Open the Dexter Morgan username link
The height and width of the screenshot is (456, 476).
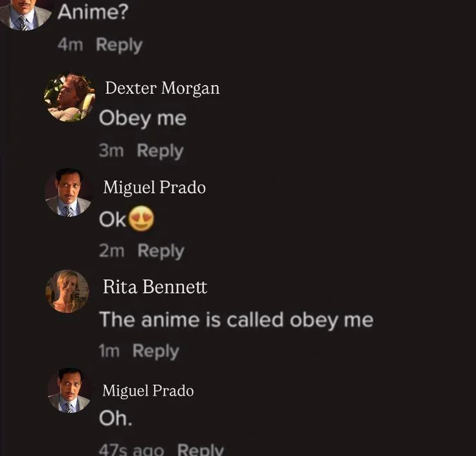(162, 88)
